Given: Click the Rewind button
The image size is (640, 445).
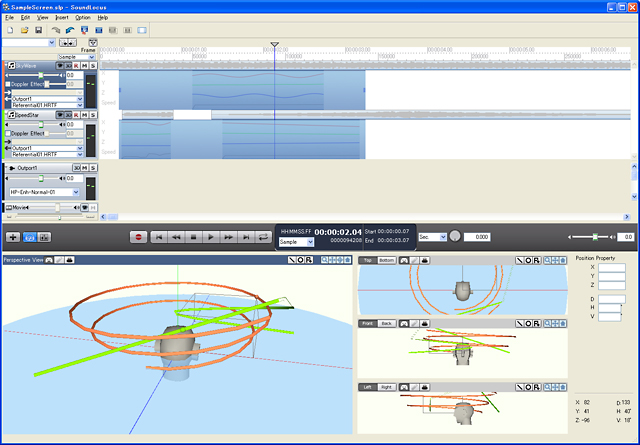Looking at the screenshot, I should (176, 237).
